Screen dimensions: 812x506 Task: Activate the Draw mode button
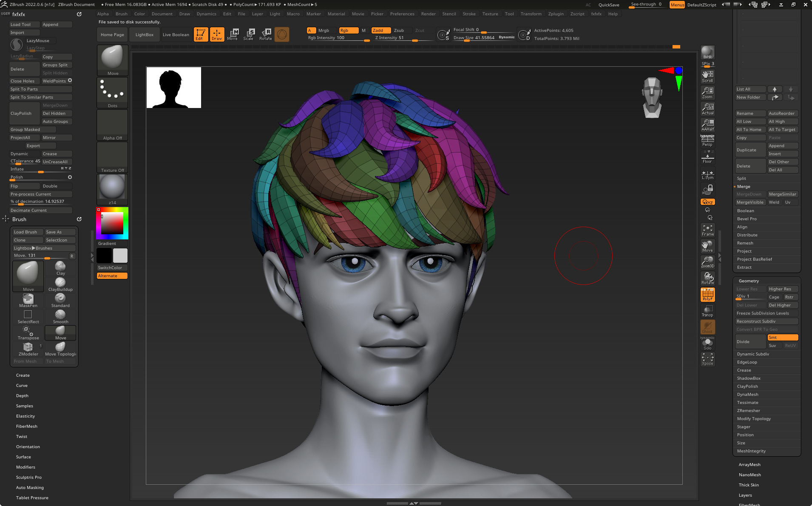pos(217,34)
